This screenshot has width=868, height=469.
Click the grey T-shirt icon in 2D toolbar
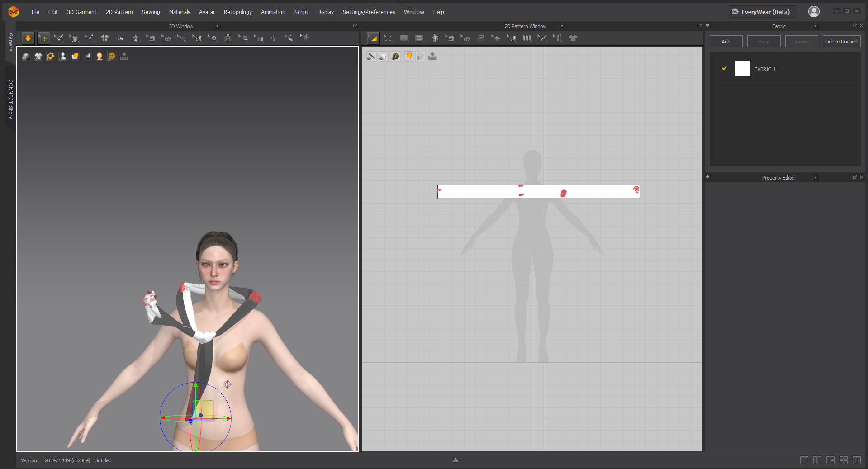click(x=573, y=38)
